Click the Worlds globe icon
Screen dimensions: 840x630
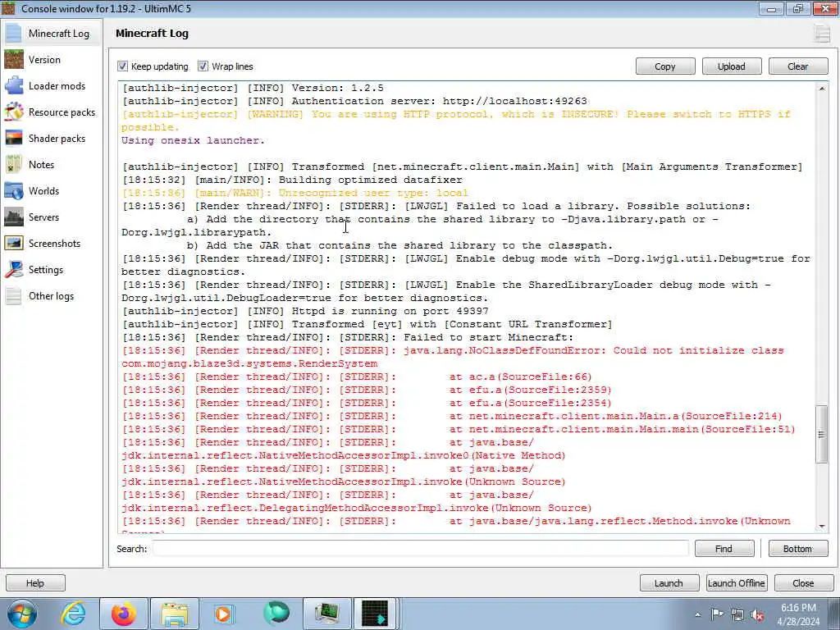tap(14, 190)
